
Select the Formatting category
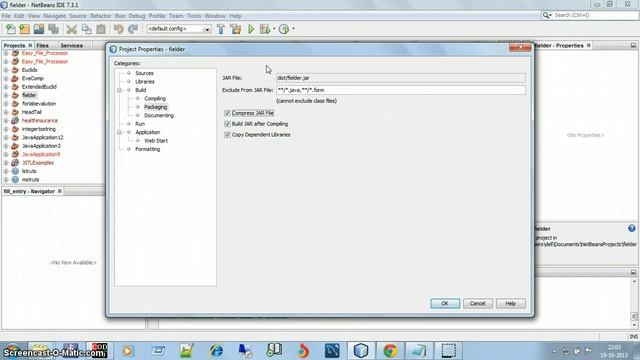click(x=147, y=149)
